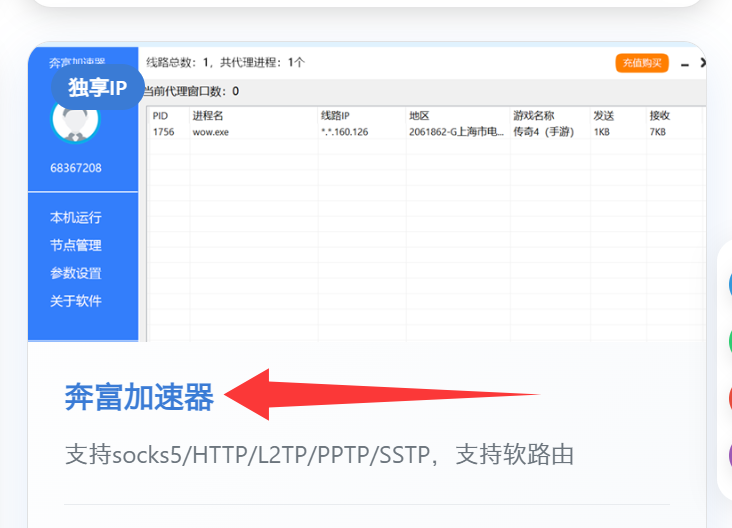Select 参数设置 in the sidebar

(76, 273)
